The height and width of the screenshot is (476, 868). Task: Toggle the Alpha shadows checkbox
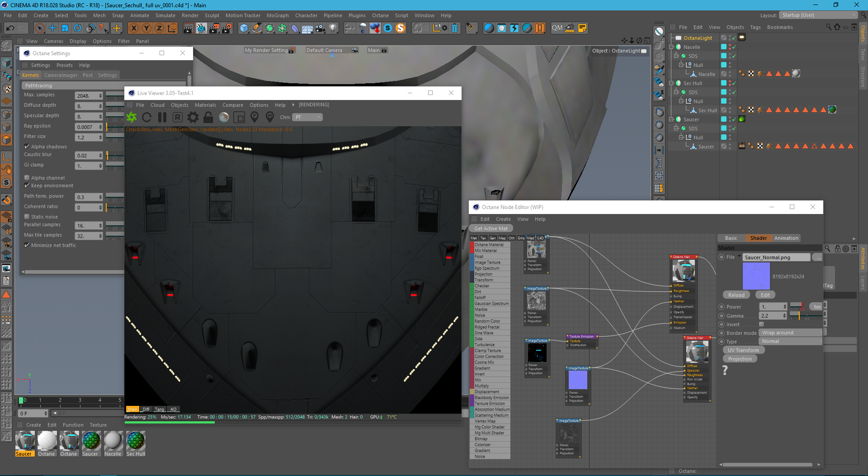[27, 147]
